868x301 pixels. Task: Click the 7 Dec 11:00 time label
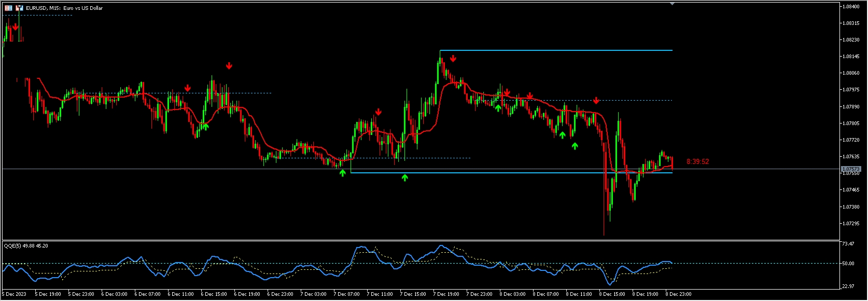point(380,294)
